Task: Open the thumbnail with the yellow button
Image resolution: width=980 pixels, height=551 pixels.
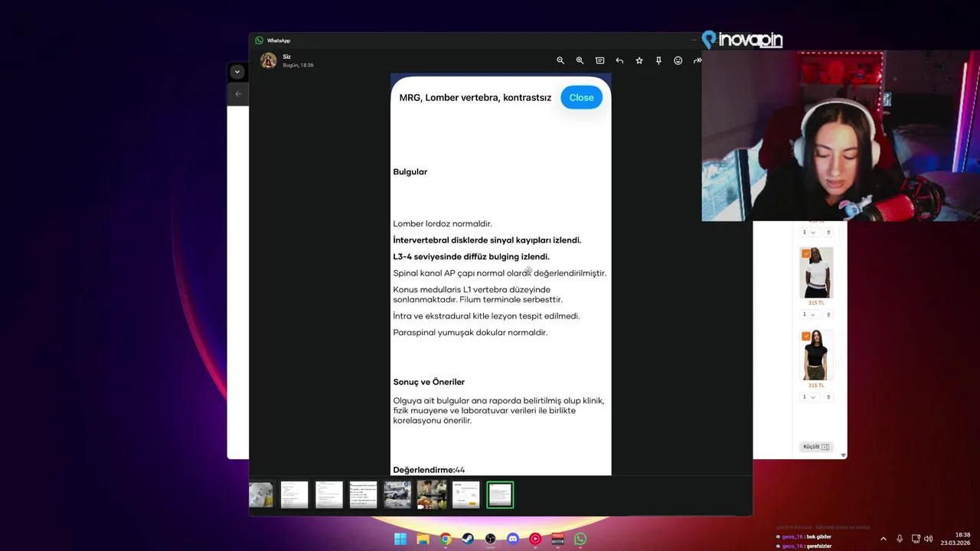Action: [x=465, y=495]
